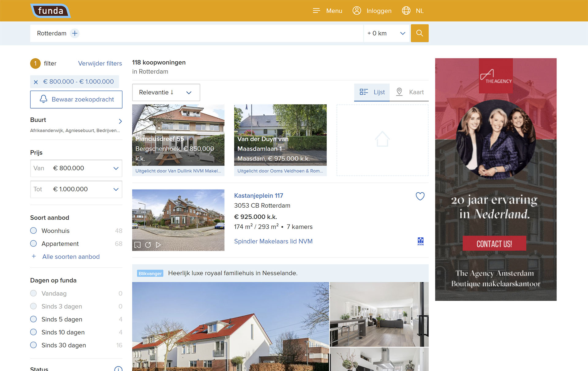Click the Verwijder filters link
This screenshot has height=371, width=588.
coord(100,63)
